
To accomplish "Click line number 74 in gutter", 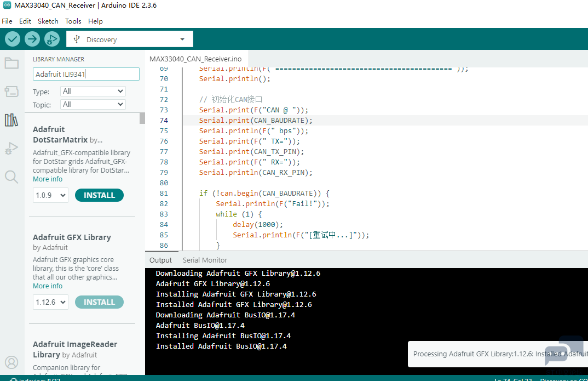I will point(164,121).
